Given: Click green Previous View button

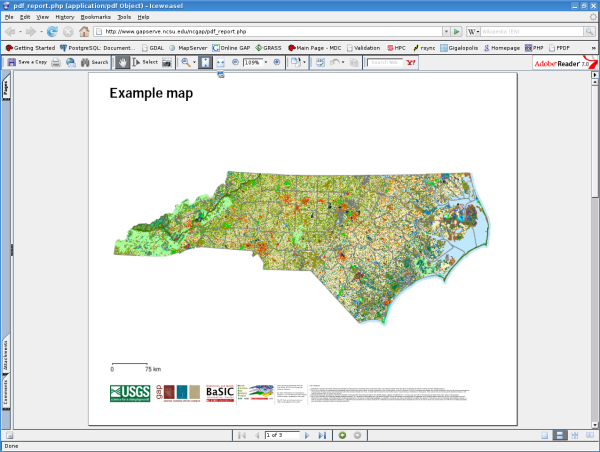Looking at the screenshot, I should coord(342,436).
